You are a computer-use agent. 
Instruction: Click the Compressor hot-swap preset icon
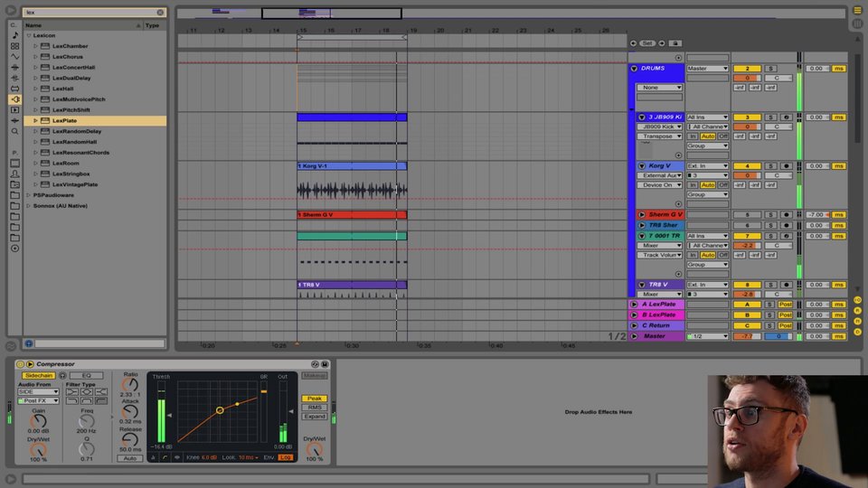[315, 364]
